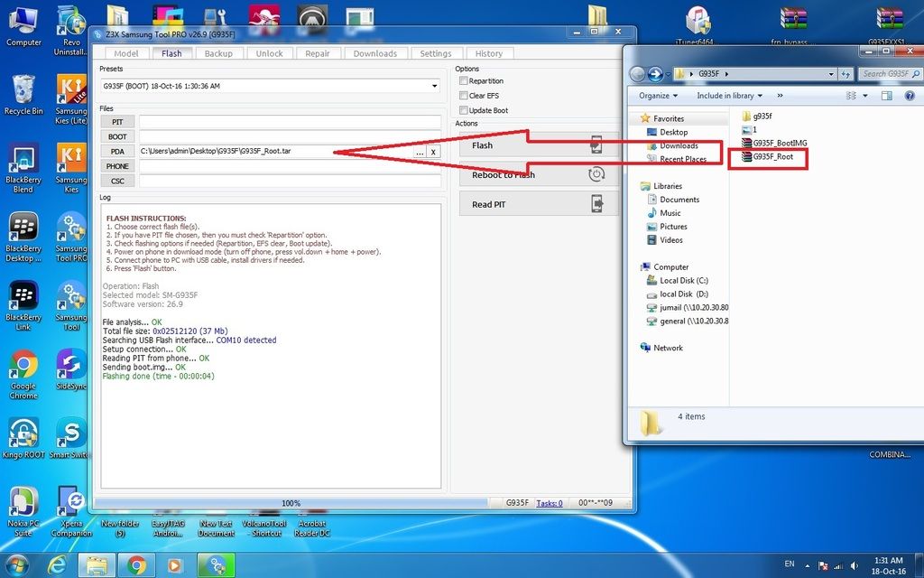Open the frp_bypass archive on desktop
Image resolution: width=924 pixels, height=578 pixels.
793,26
